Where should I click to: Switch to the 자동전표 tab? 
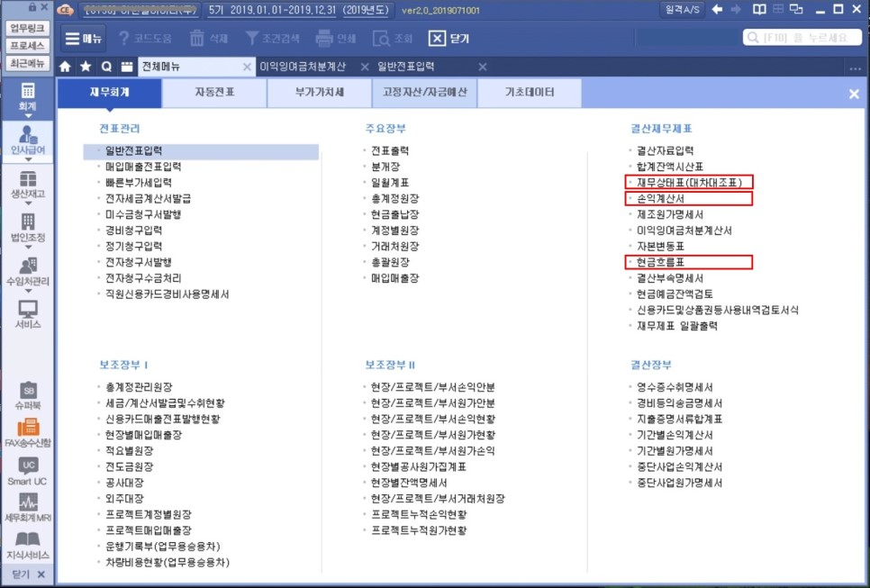(x=214, y=93)
